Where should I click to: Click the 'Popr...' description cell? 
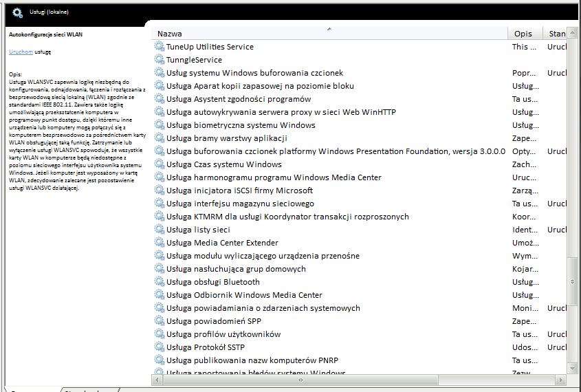pos(524,73)
